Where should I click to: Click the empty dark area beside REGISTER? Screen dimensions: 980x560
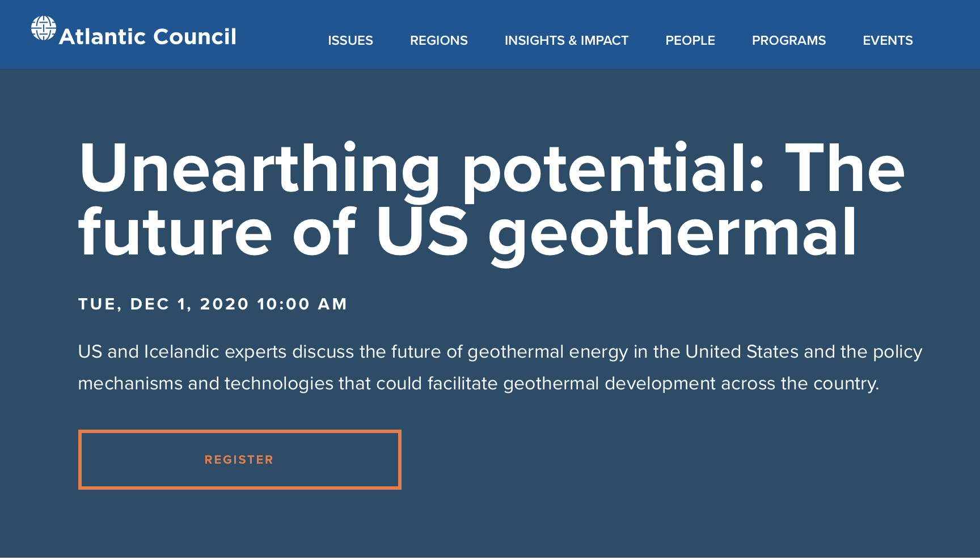[681, 460]
